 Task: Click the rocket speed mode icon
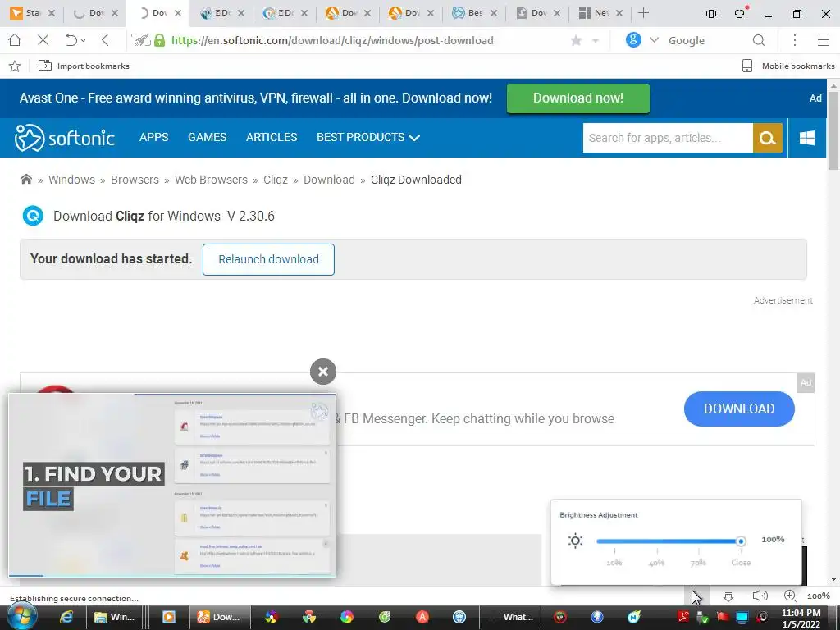[x=141, y=40]
